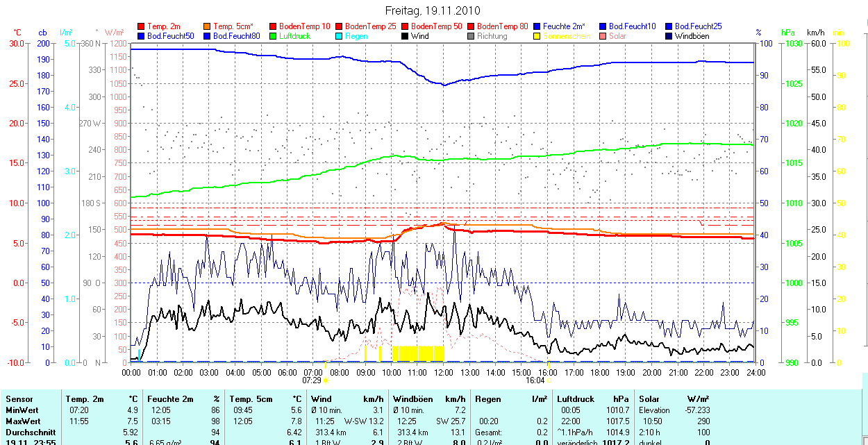Click the Bod.Feucht10 legend color square
The width and height of the screenshot is (868, 445).
click(x=603, y=26)
